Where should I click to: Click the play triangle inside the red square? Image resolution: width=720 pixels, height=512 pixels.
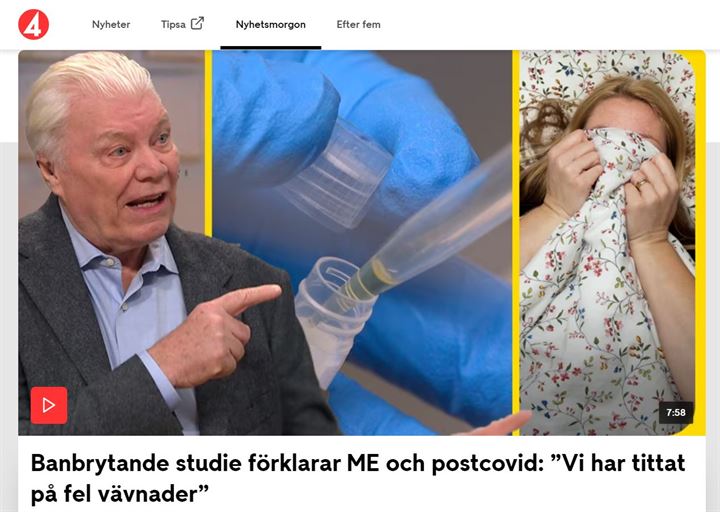click(49, 405)
